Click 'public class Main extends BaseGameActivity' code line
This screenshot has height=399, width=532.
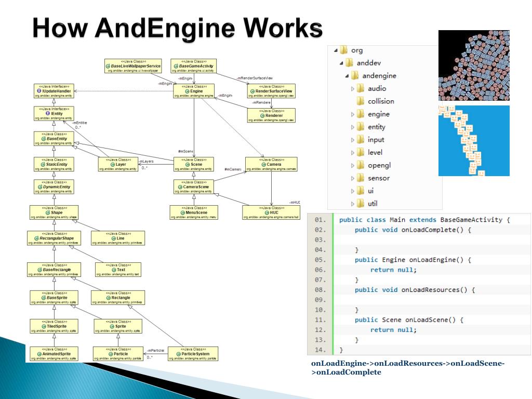click(424, 220)
